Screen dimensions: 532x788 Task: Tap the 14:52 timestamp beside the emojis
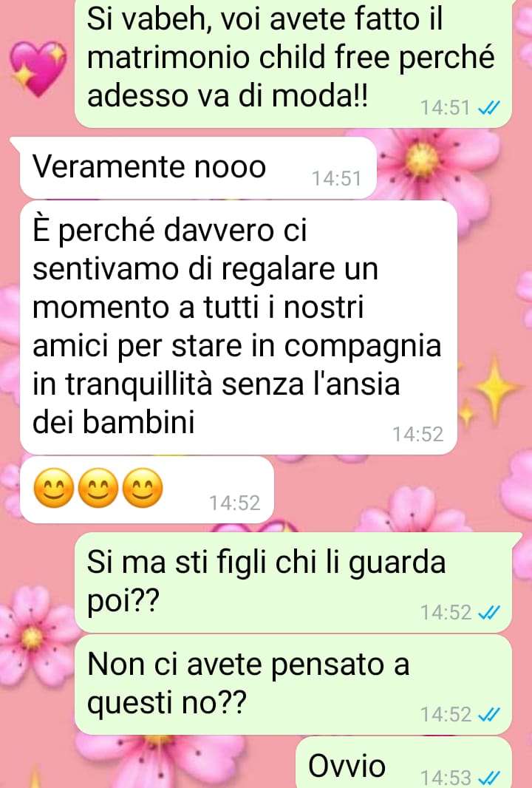(235, 503)
